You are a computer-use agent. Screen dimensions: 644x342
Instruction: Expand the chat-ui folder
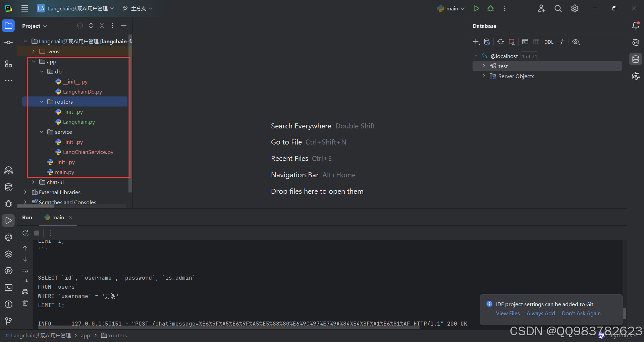(x=34, y=182)
